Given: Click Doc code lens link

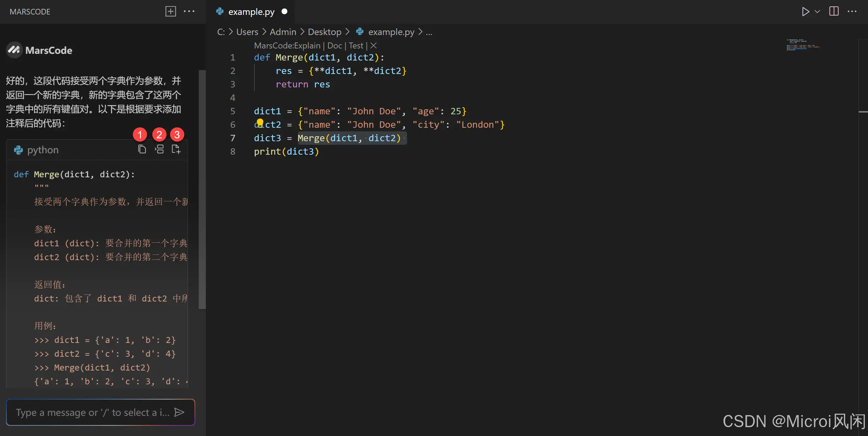Looking at the screenshot, I should click(x=334, y=46).
